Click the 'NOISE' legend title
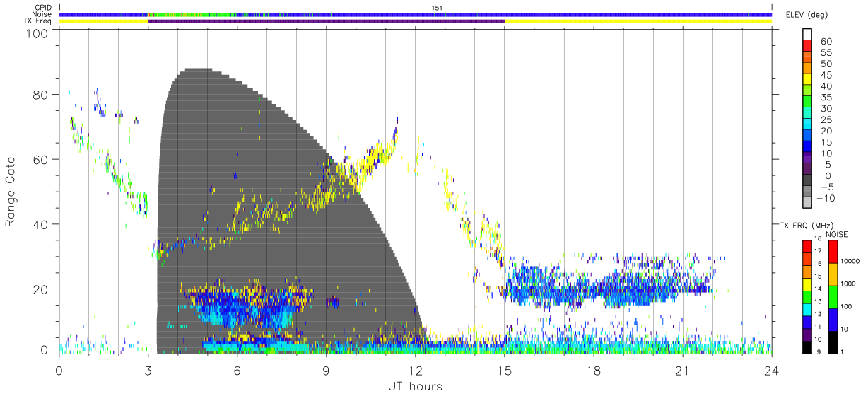This screenshot has height=401, width=868. coord(836,234)
